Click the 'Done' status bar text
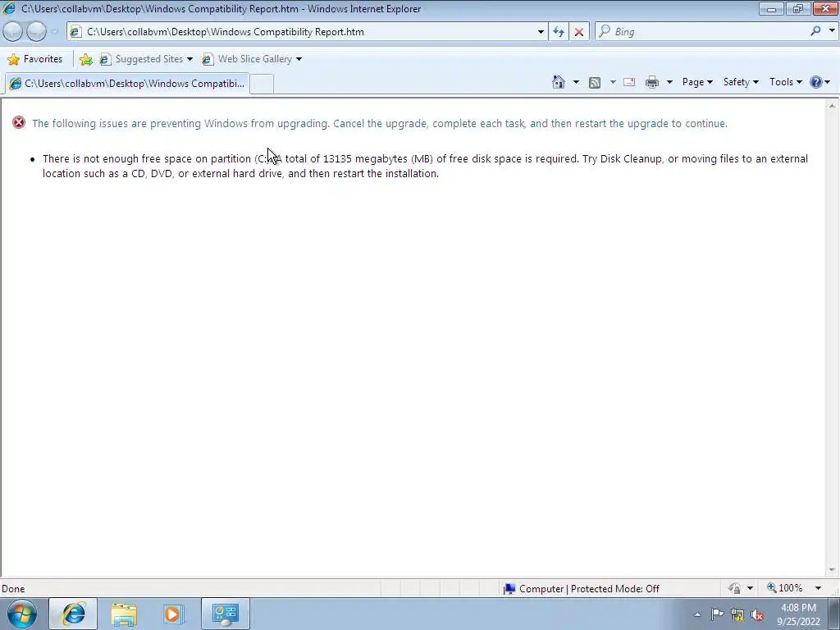 (x=13, y=589)
